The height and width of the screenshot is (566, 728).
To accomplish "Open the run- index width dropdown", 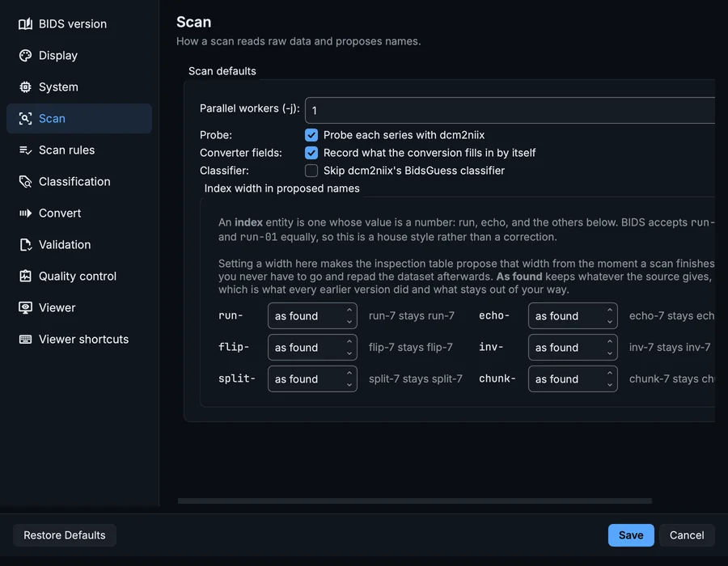I will pyautogui.click(x=312, y=316).
